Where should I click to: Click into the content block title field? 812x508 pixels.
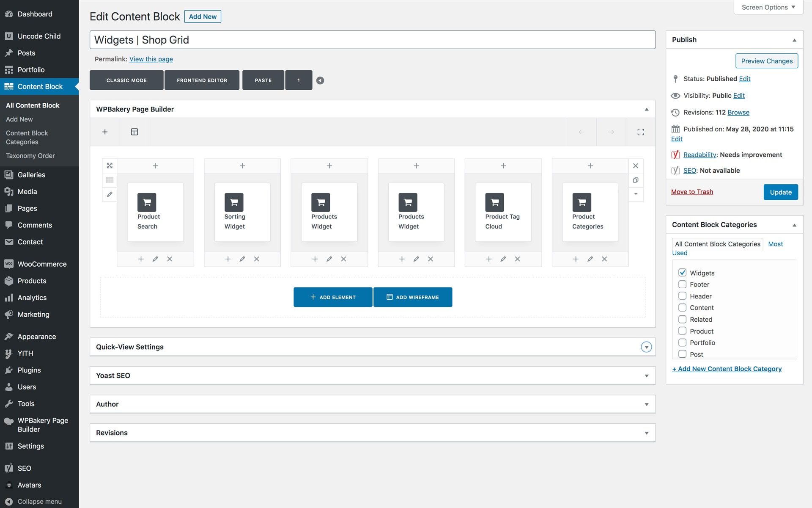(372, 40)
